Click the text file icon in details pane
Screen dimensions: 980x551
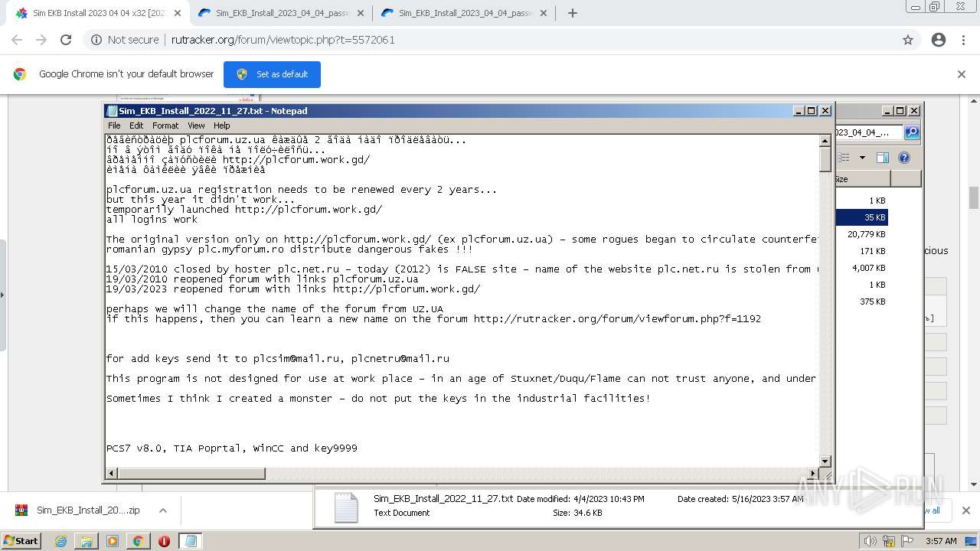click(346, 507)
